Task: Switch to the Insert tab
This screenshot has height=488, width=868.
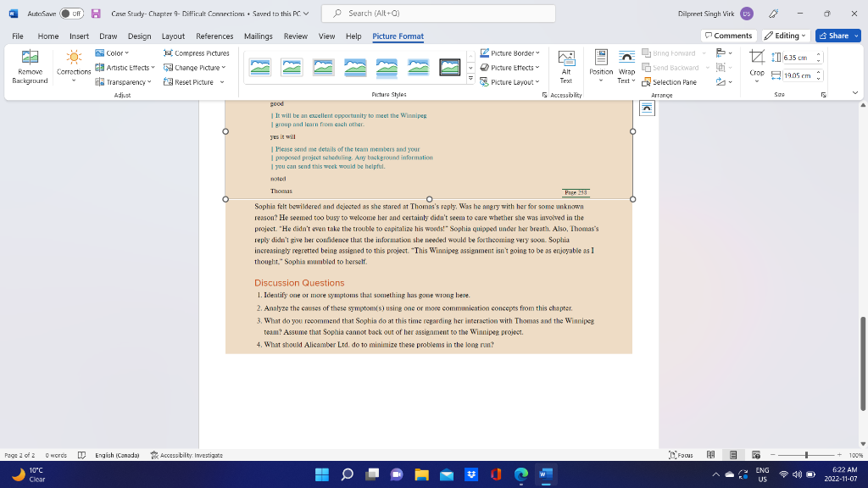Action: (79, 36)
